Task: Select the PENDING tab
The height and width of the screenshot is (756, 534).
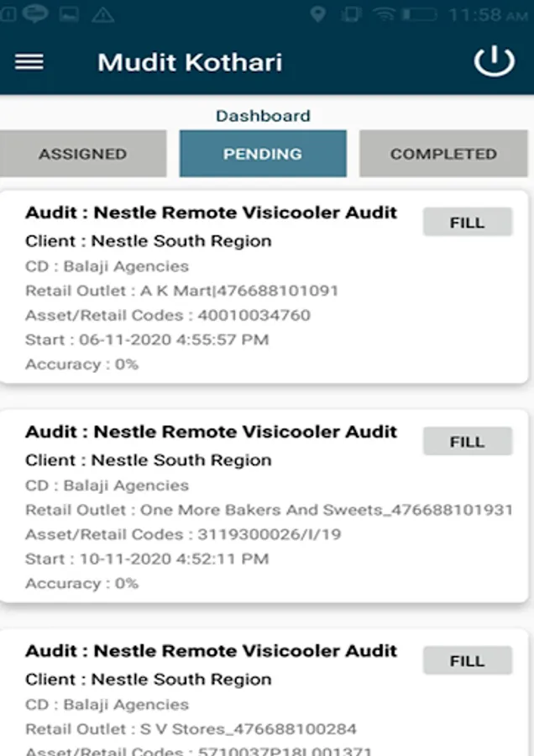Action: (263, 154)
